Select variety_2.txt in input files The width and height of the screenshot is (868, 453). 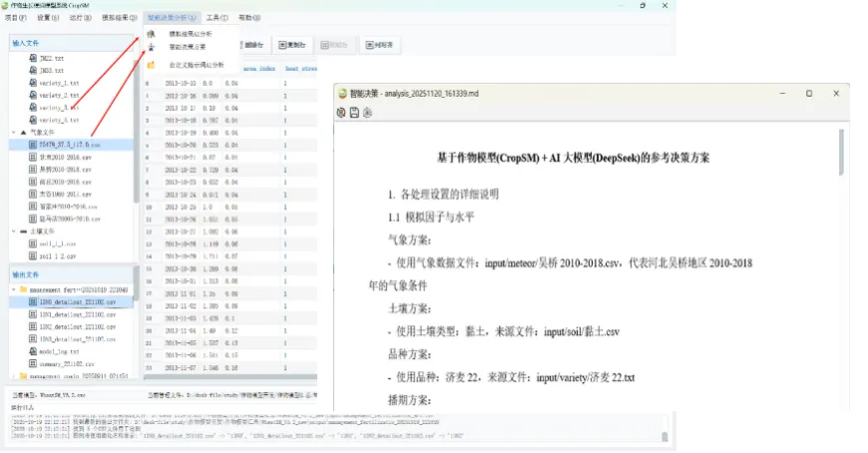pos(59,95)
